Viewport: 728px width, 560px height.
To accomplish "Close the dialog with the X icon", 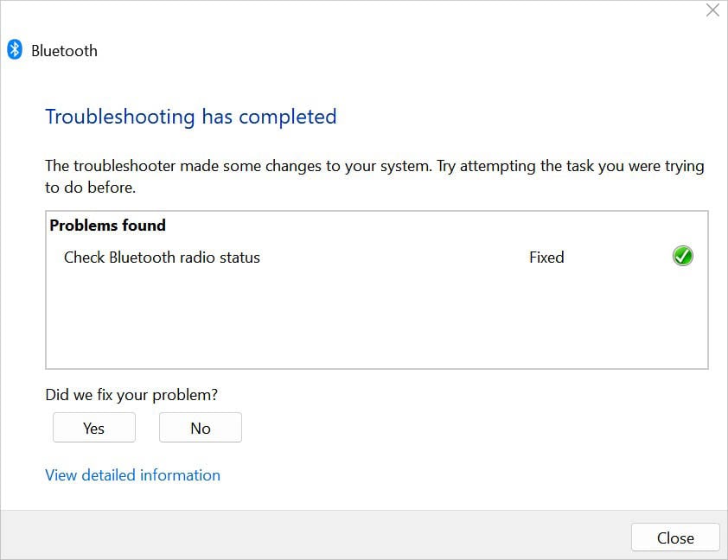I will (712, 10).
